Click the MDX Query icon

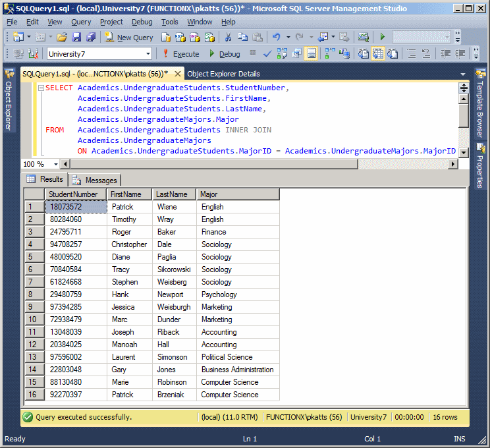(x=180, y=37)
